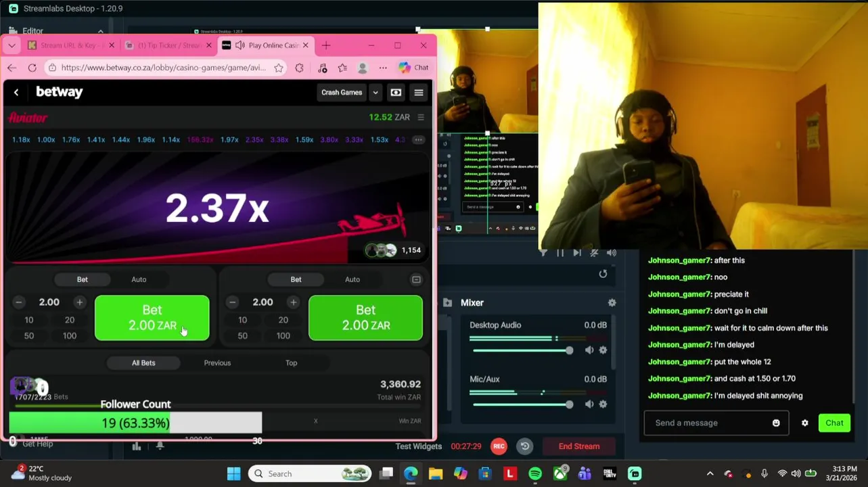Open a new Edge tab
Image resolution: width=868 pixels, height=487 pixels.
point(326,45)
